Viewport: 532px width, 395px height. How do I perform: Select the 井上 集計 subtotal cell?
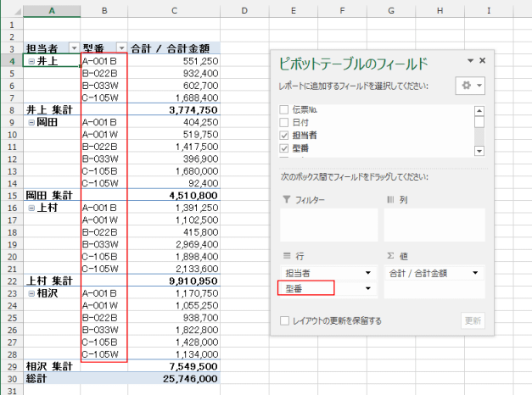pos(52,110)
